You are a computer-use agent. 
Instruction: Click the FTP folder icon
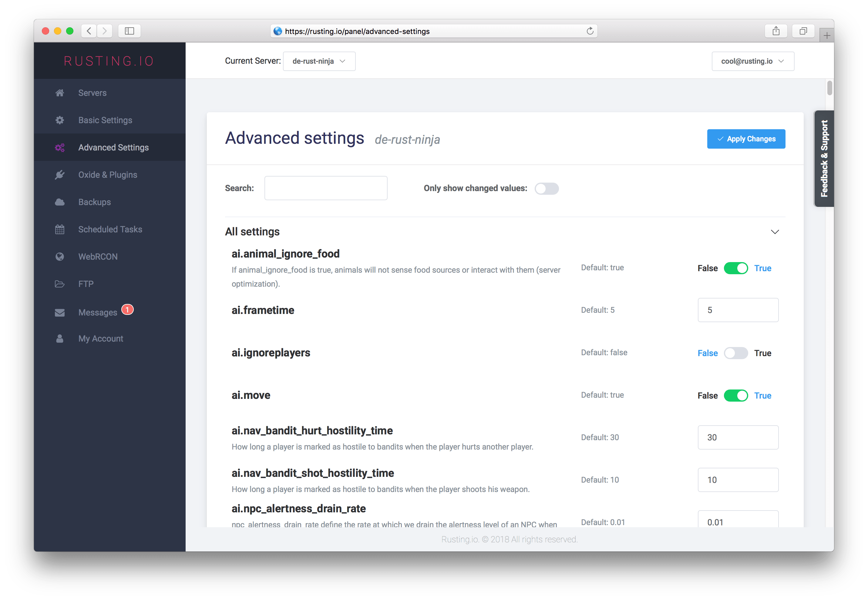[x=59, y=284]
